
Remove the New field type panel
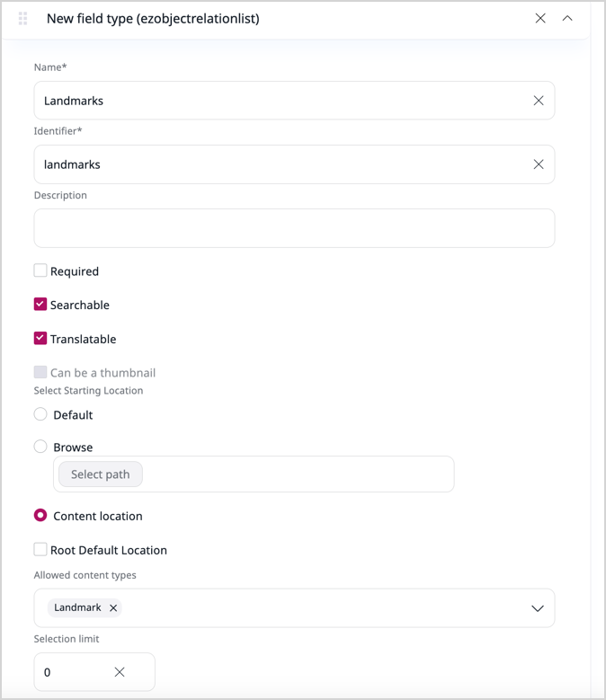(x=540, y=18)
